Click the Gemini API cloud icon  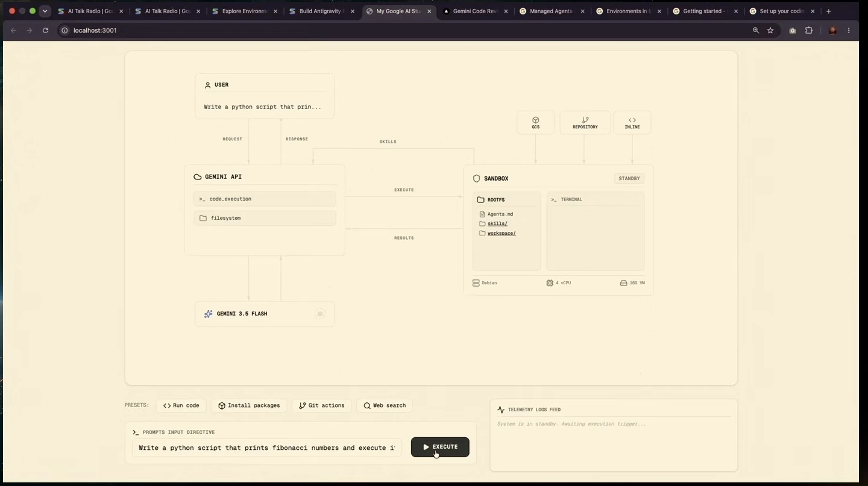197,176
